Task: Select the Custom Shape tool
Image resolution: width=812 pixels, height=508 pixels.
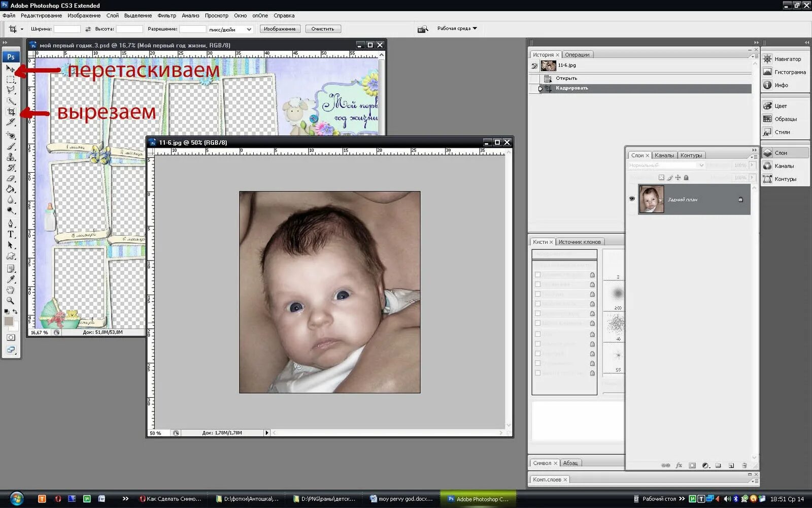Action: 10,256
